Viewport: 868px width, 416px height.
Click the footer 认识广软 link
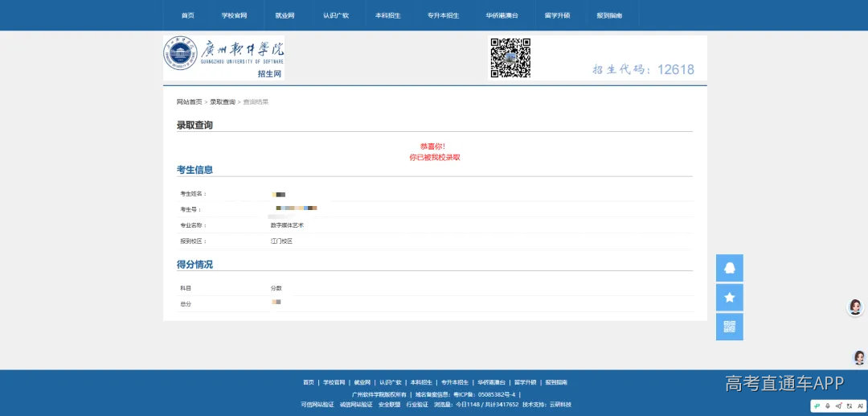[391, 382]
